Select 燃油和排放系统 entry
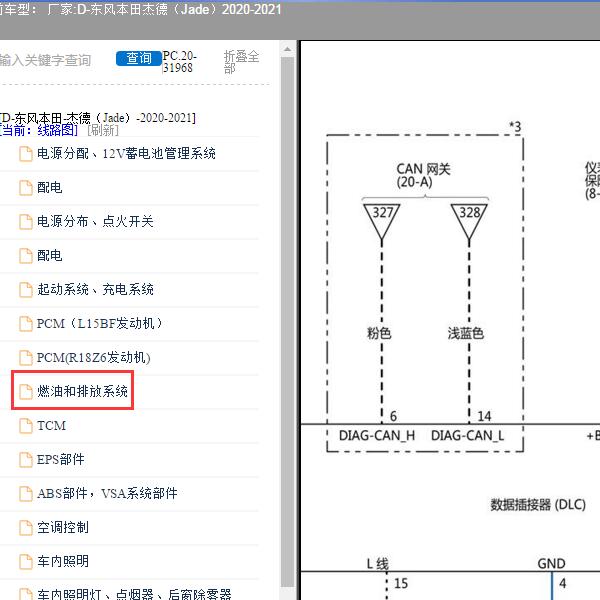 tap(82, 391)
